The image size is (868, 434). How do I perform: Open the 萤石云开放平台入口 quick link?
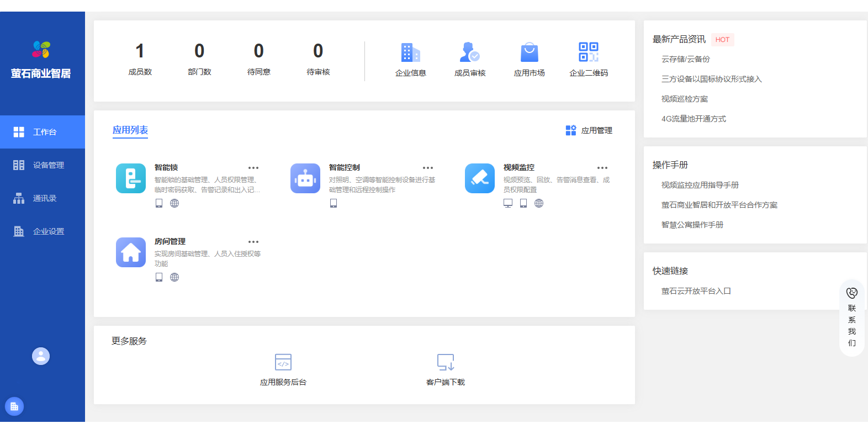pos(696,291)
